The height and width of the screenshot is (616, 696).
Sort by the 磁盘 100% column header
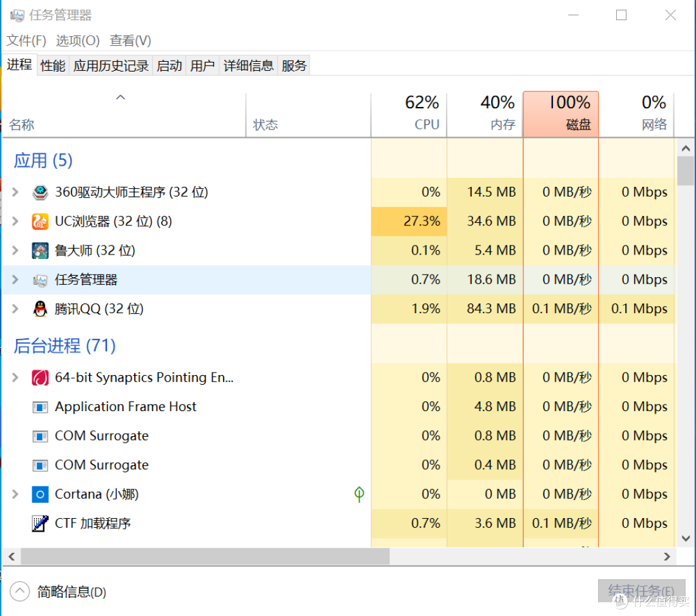(561, 114)
